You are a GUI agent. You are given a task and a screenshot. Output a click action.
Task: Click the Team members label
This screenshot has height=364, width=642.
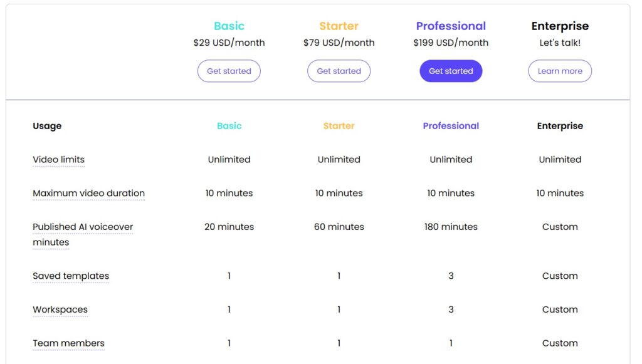coord(68,343)
